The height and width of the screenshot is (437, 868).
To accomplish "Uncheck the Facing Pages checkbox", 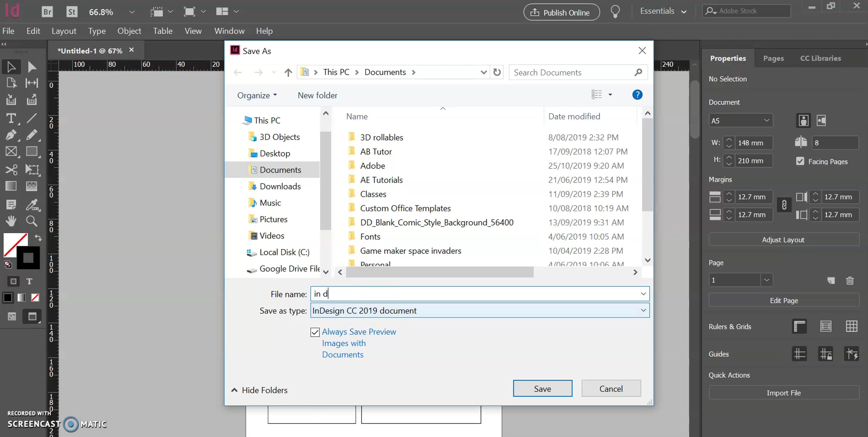I will tap(800, 161).
